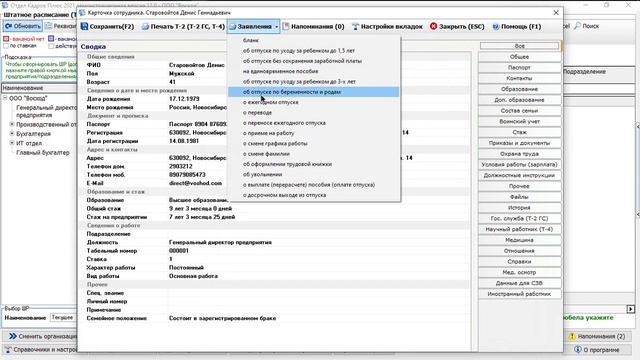The width and height of the screenshot is (640, 360).
Task: Open the Заявления dropdown arrow
Action: tap(276, 27)
